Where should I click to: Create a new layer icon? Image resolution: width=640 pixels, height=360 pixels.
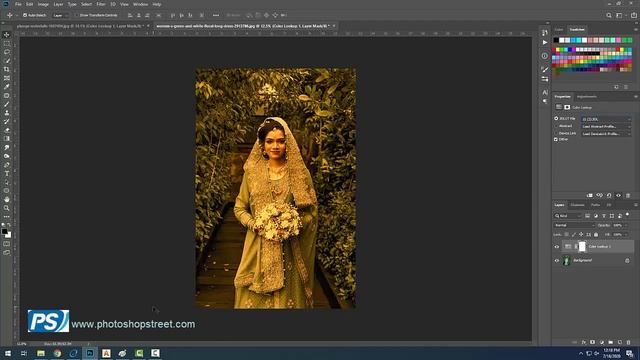620,342
